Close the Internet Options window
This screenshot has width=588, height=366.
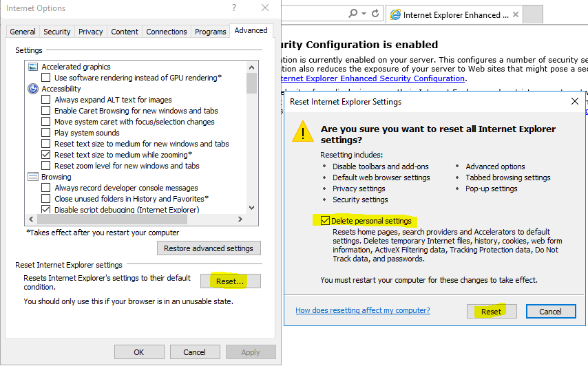click(x=265, y=8)
